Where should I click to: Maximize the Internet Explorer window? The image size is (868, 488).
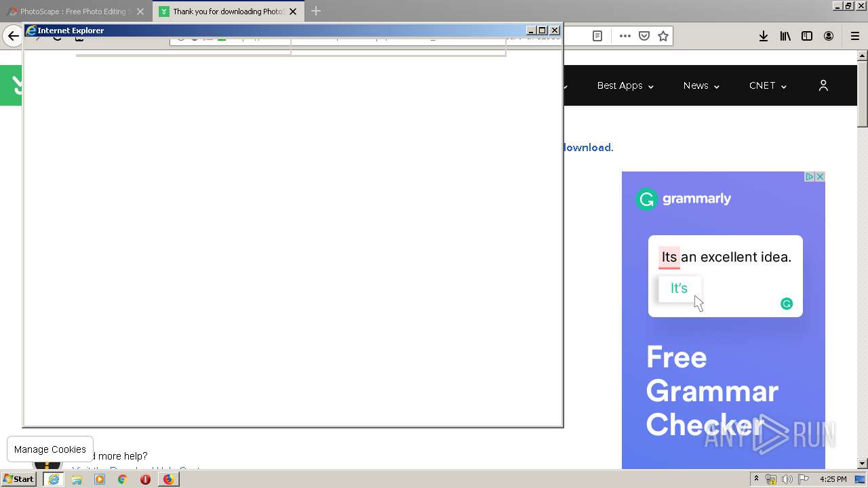pyautogui.click(x=542, y=30)
